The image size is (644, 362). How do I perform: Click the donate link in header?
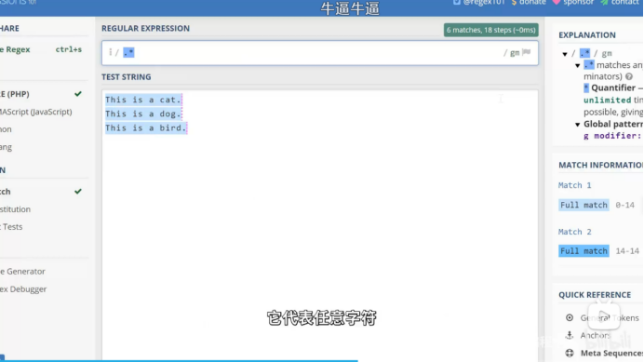tap(532, 3)
